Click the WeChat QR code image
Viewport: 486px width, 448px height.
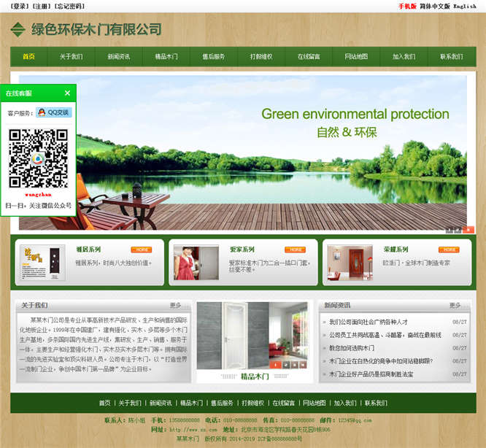click(38, 158)
